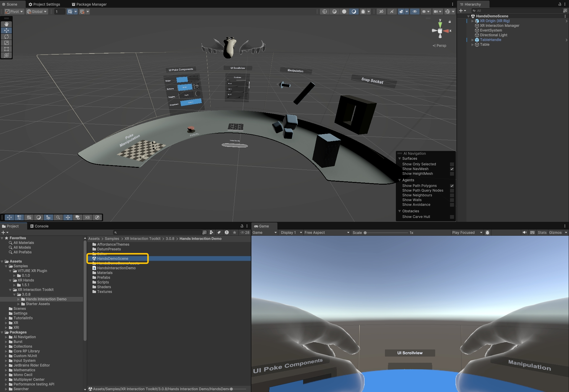The width and height of the screenshot is (569, 392).
Task: Mute the Game view audio
Action: click(x=524, y=233)
